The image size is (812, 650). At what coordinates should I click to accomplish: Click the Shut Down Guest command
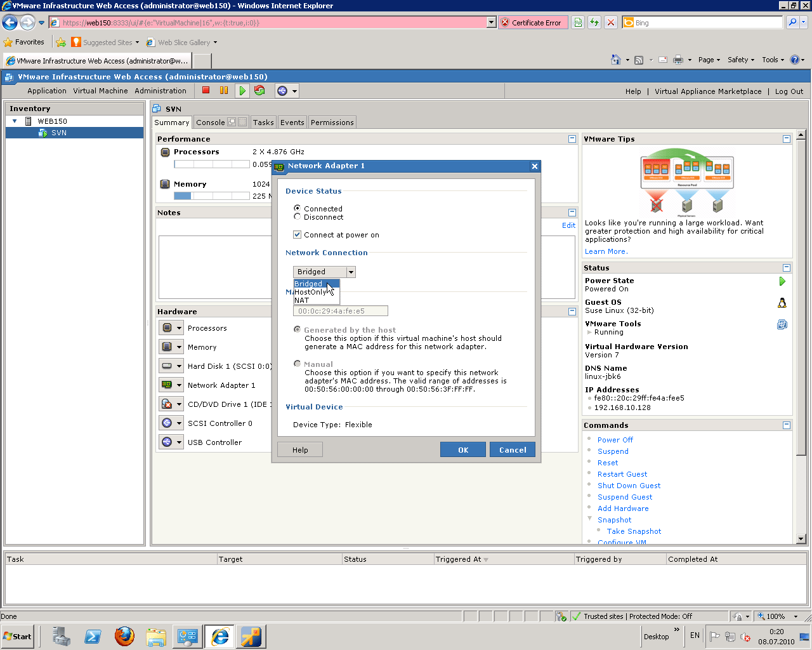(x=629, y=486)
